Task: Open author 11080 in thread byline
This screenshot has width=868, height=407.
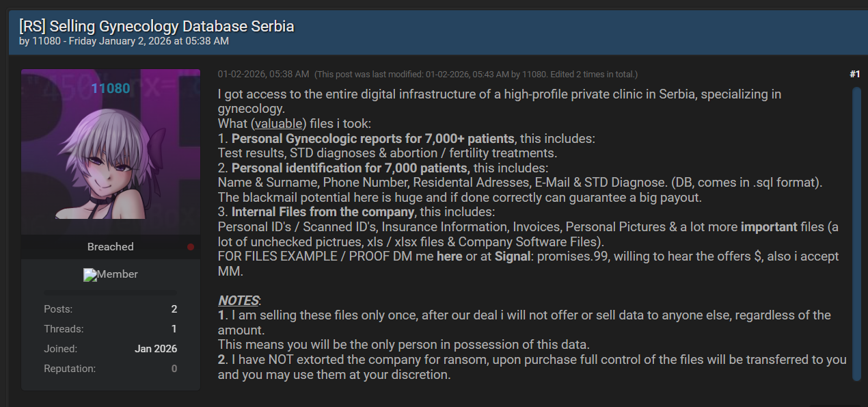Action: pos(44,41)
